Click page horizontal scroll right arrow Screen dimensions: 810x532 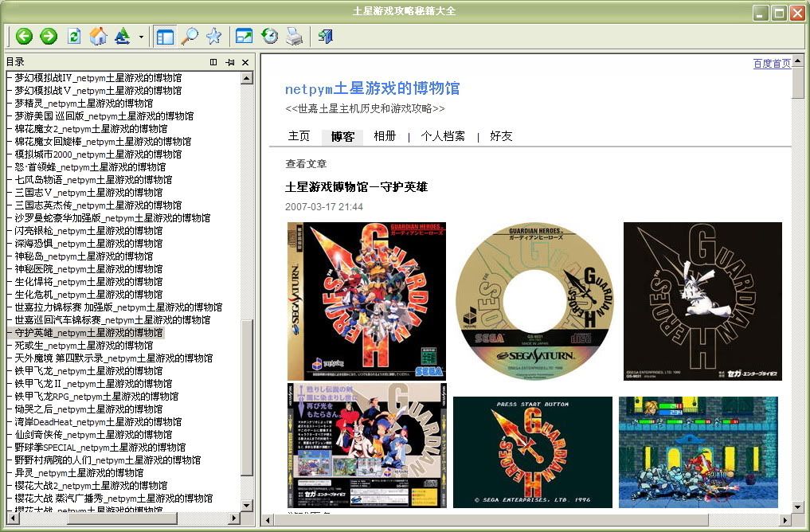(785, 520)
